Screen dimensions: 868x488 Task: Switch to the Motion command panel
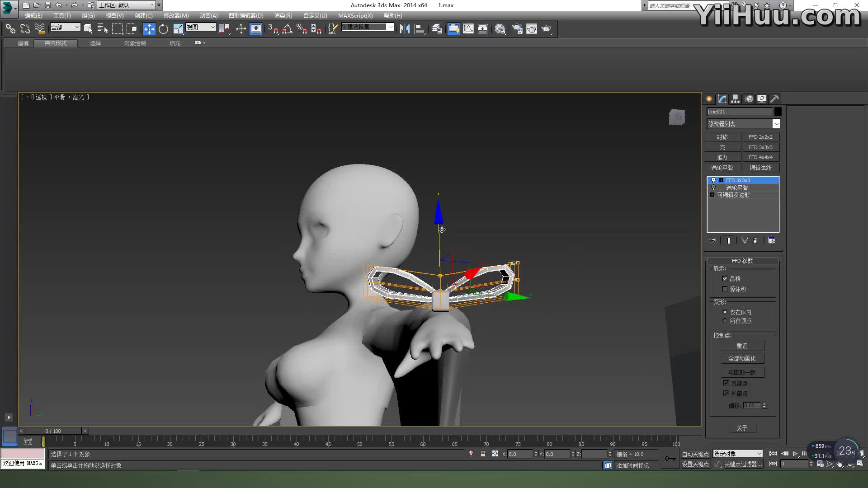coord(749,99)
